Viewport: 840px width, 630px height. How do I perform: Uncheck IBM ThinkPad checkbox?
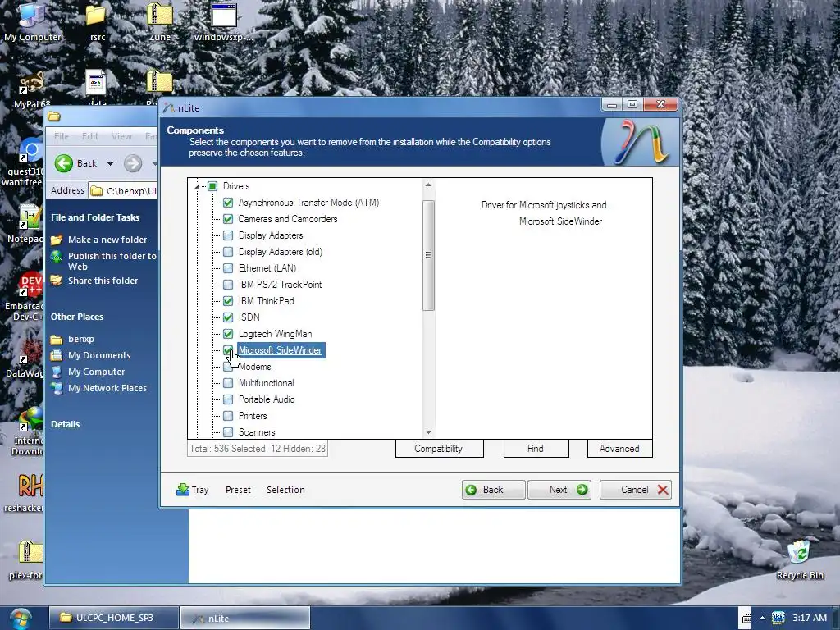pyautogui.click(x=228, y=300)
